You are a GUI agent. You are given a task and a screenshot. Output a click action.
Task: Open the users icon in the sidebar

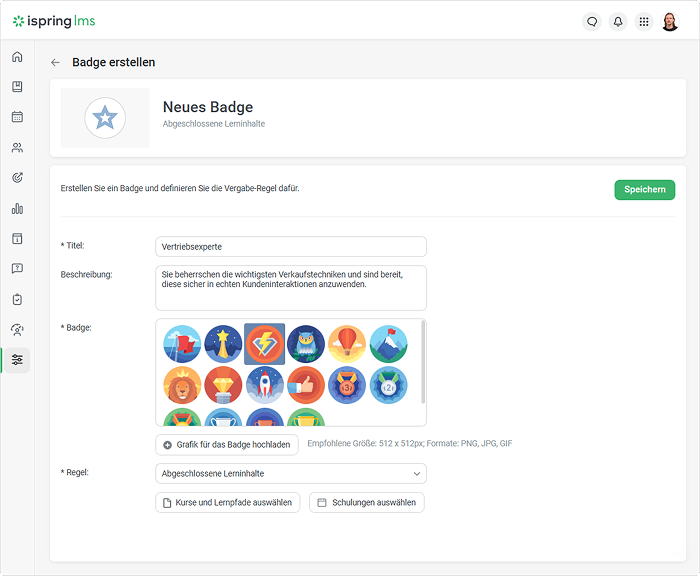[17, 147]
